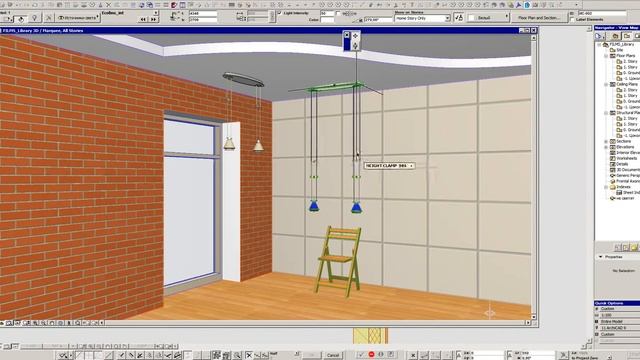Open the Default layer dropdown
This screenshot has width=640, height=360.
[489, 18]
